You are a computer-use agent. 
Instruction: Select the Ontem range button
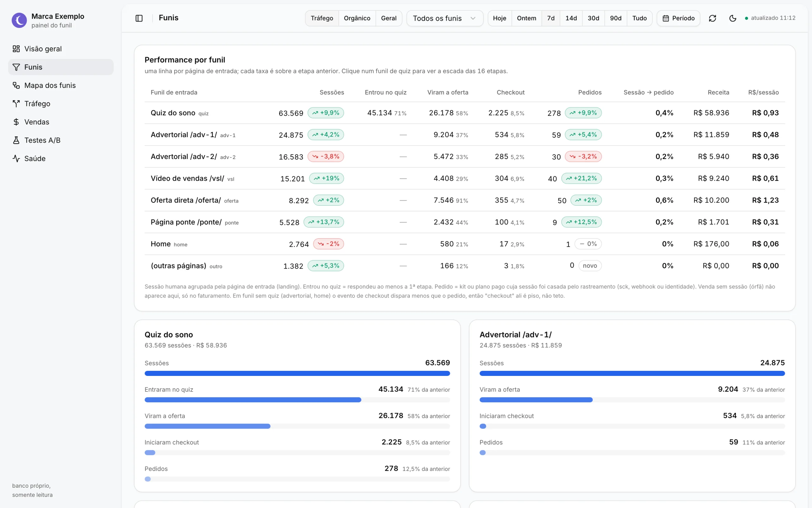[x=527, y=18]
